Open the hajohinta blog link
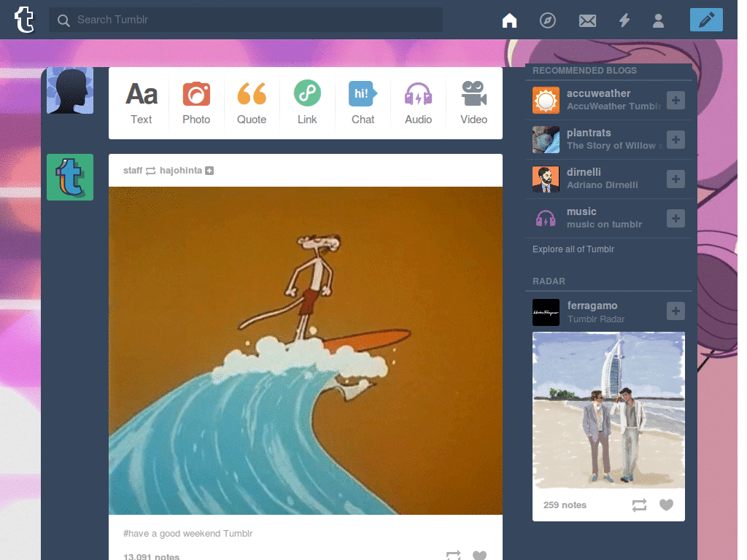 pos(181,171)
